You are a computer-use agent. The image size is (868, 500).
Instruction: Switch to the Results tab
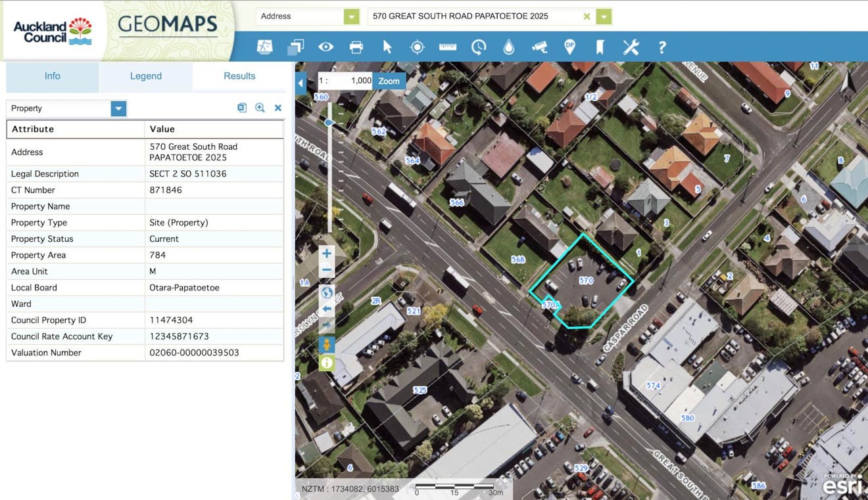tap(239, 76)
